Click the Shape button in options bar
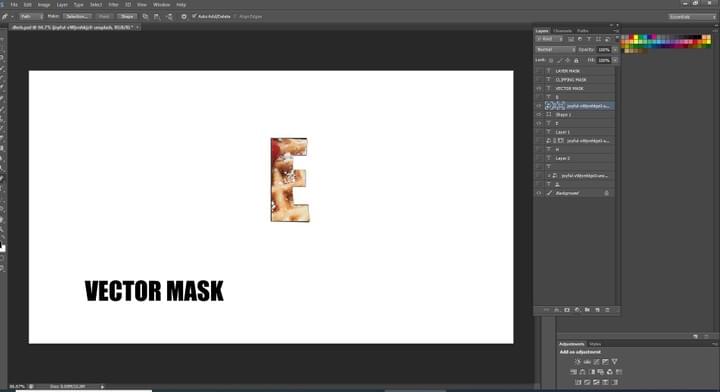 (x=127, y=17)
